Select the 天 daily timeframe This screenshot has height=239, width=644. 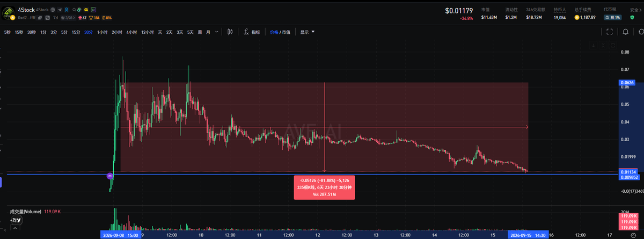(160, 32)
